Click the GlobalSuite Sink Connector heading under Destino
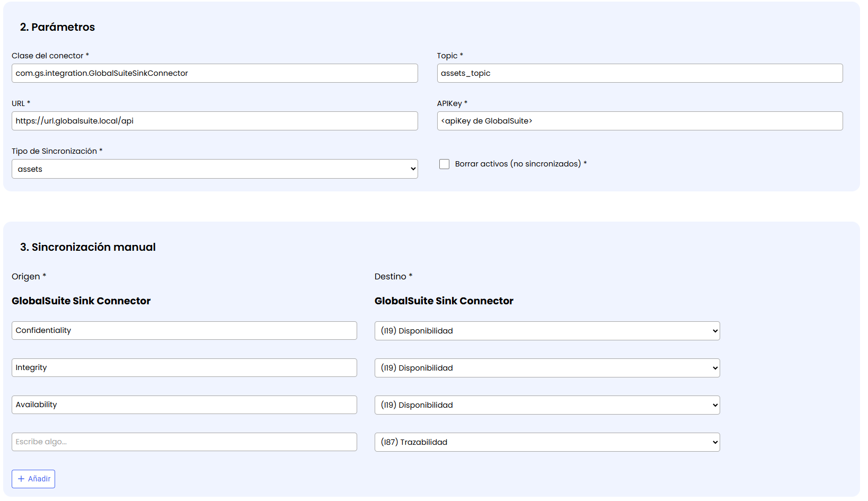 444,301
